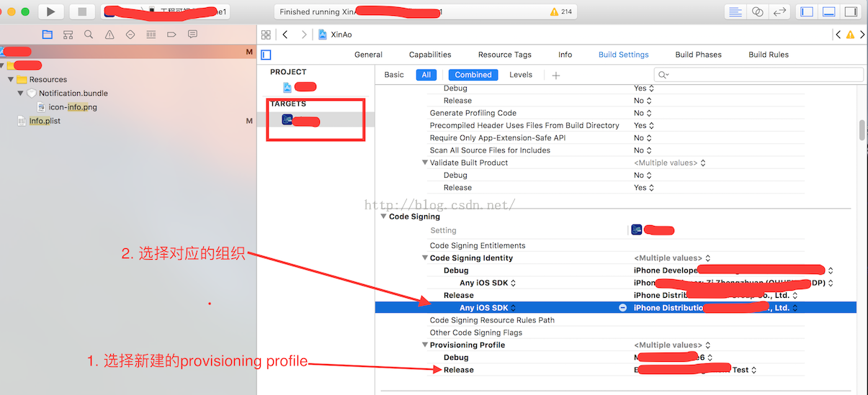
Task: Remove the selected Any iOS SDK condition
Action: (x=622, y=308)
